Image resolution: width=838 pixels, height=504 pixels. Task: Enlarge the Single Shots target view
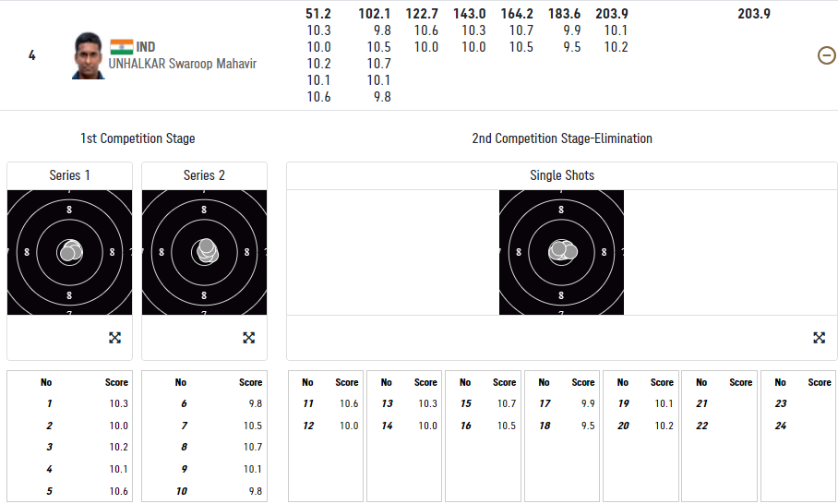pos(819,338)
